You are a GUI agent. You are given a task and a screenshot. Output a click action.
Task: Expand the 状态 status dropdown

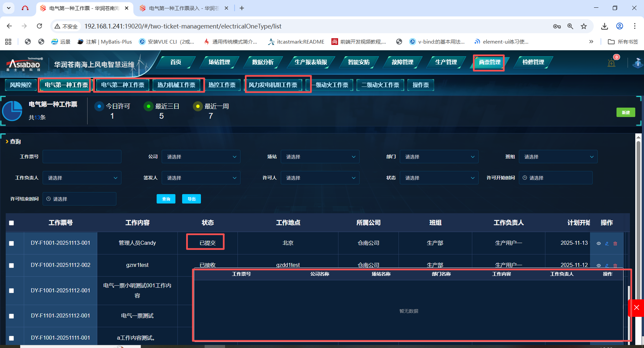pyautogui.click(x=439, y=178)
